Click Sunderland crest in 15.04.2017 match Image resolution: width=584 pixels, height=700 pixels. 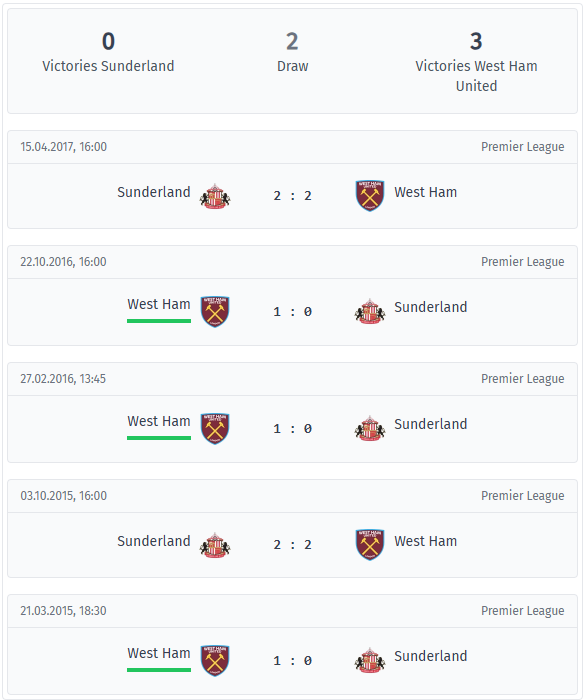215,196
